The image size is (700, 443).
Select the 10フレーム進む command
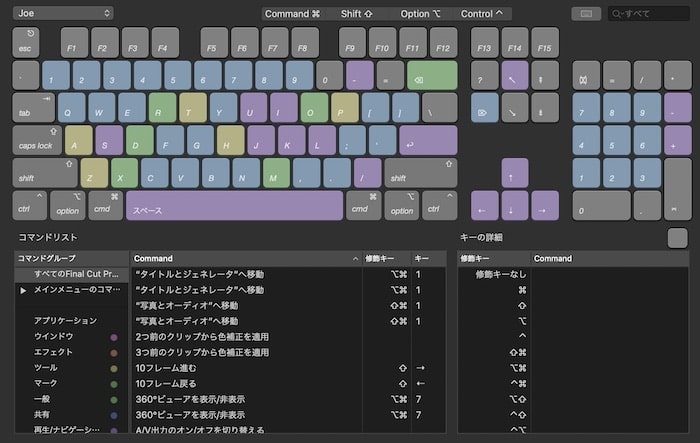click(x=289, y=368)
